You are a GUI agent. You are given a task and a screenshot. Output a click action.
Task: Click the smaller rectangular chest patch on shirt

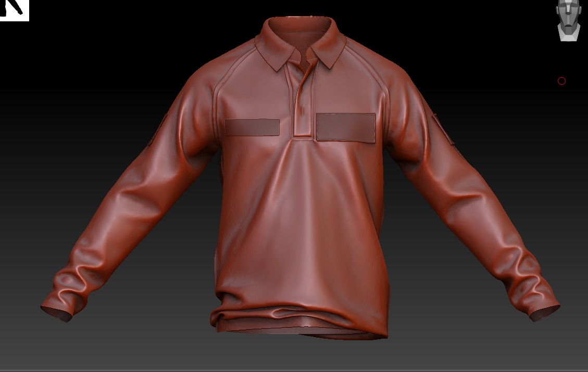252,127
